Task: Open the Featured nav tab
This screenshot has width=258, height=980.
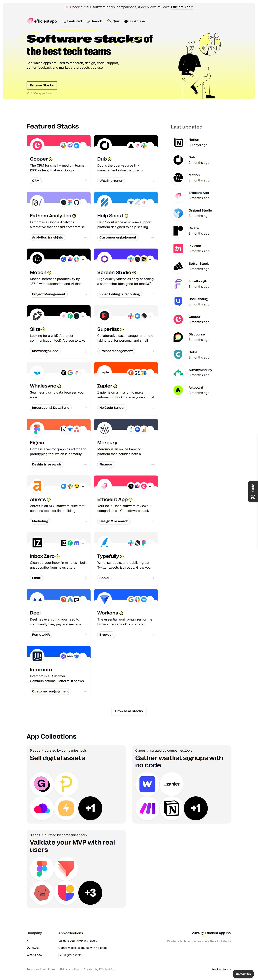Action: (72, 21)
